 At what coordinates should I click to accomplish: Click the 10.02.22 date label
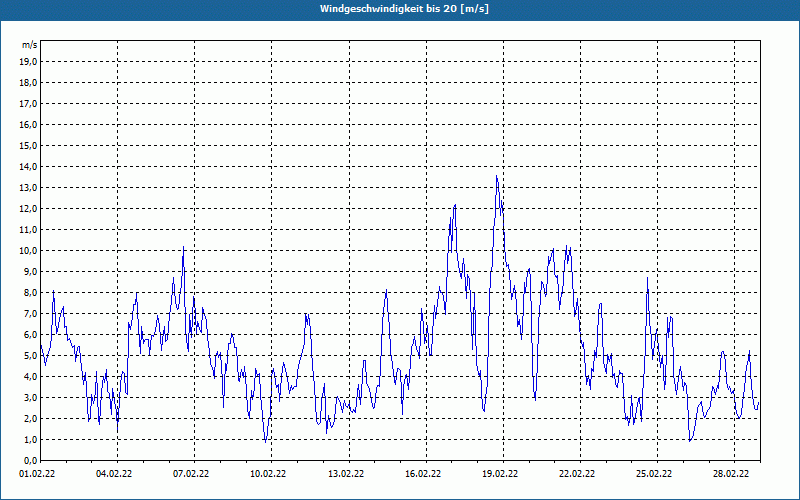[x=268, y=474]
